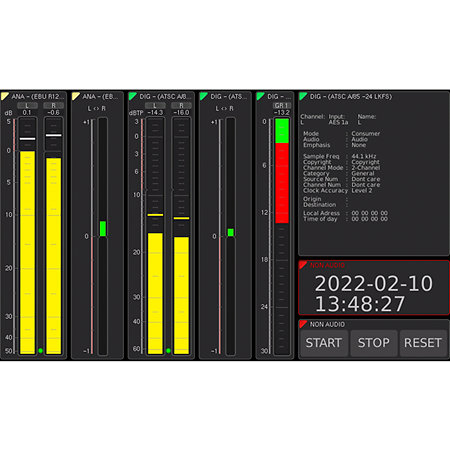Click ANA left channel yellow level bar
450x450 pixels.
click(27, 252)
